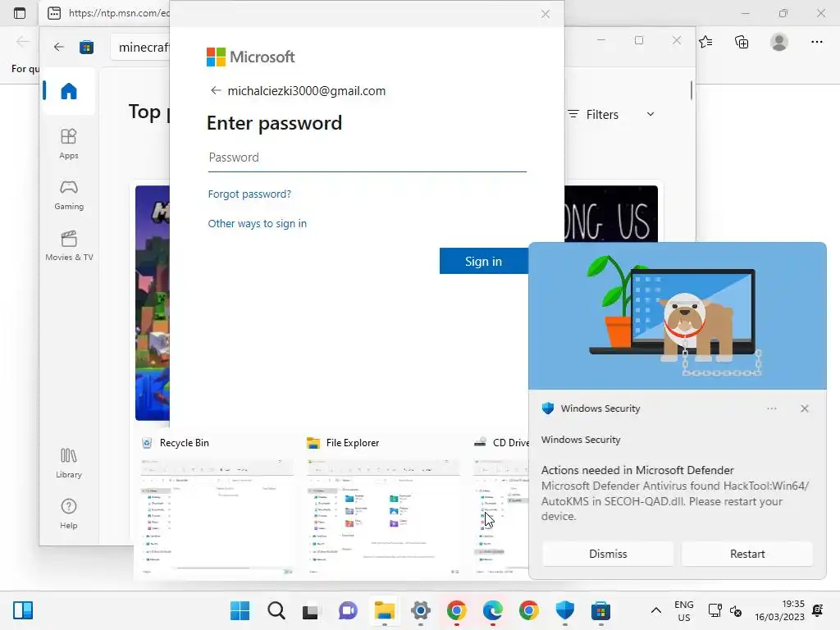Open notification center bell icon

pos(818,610)
